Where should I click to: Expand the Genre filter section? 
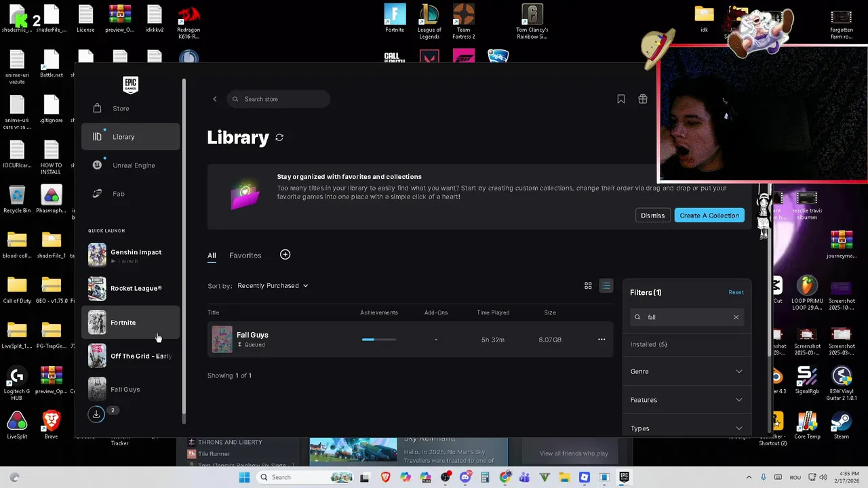click(686, 371)
